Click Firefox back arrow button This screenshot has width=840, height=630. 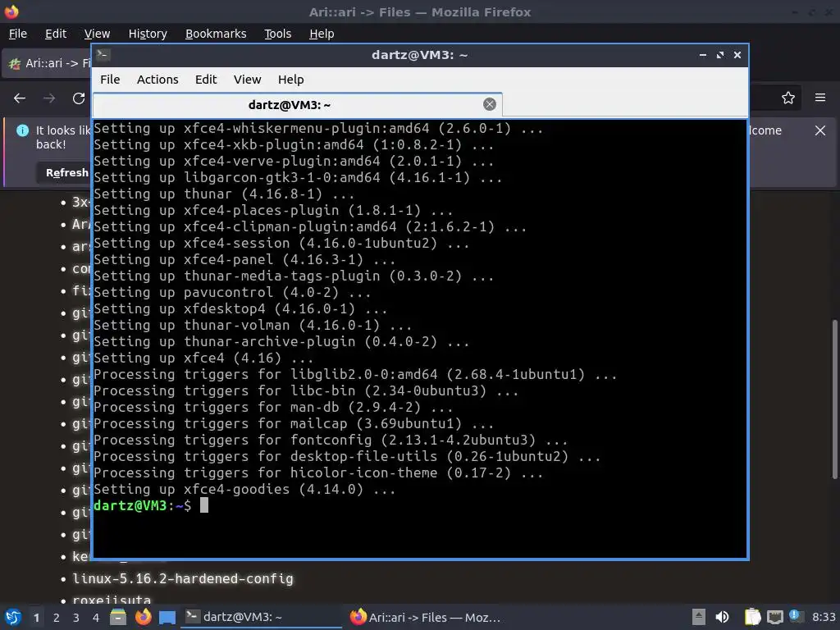pos(20,98)
